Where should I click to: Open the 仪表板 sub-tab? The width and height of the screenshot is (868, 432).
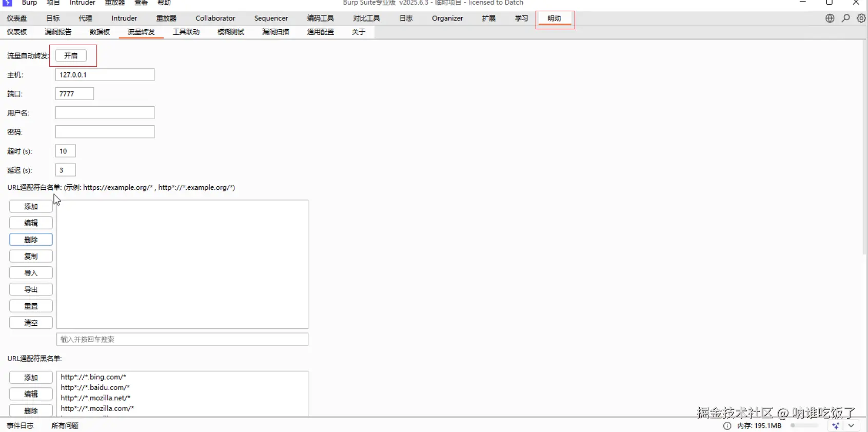tap(17, 32)
